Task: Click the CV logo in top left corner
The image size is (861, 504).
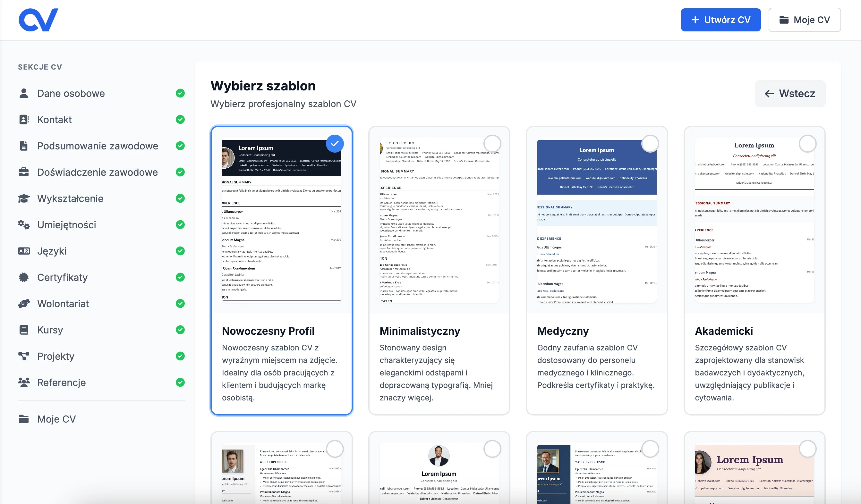Action: [x=38, y=20]
